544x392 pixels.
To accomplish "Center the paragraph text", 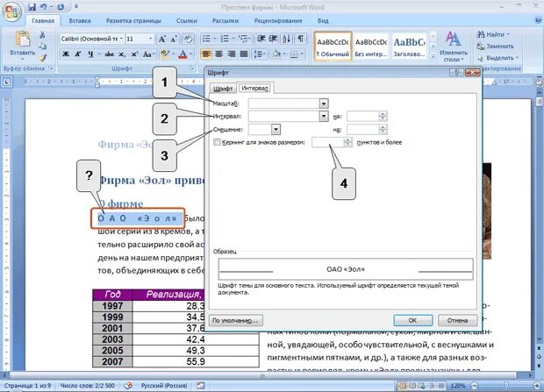I will pos(219,53).
